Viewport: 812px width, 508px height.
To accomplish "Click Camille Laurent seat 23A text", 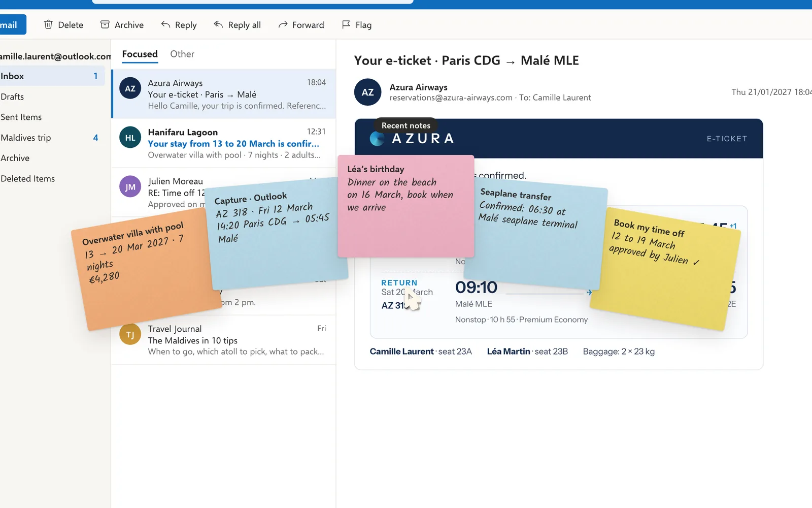I will tap(421, 352).
